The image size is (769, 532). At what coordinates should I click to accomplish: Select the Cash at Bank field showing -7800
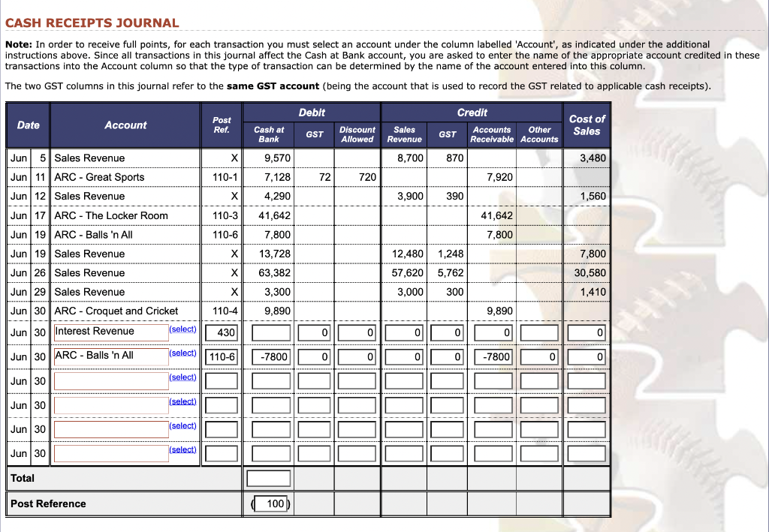268,356
